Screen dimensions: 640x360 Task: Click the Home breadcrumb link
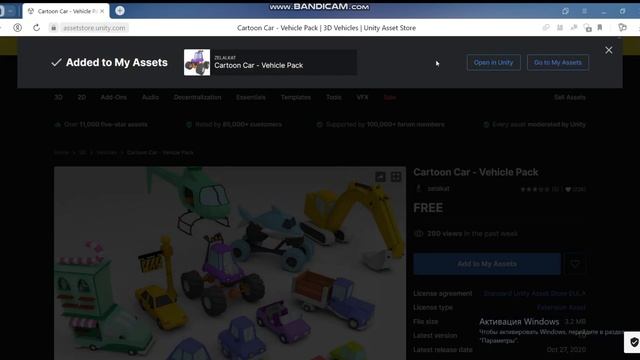[x=61, y=152]
